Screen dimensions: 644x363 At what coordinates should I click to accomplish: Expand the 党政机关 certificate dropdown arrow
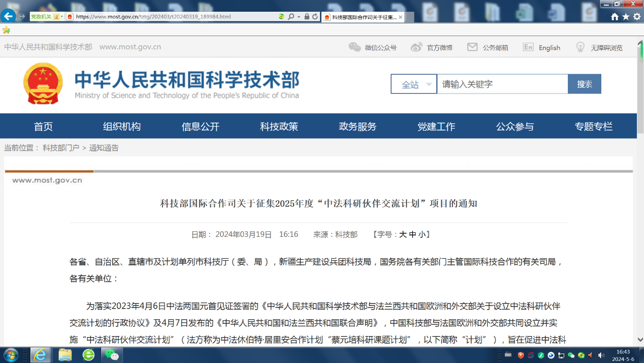click(62, 17)
